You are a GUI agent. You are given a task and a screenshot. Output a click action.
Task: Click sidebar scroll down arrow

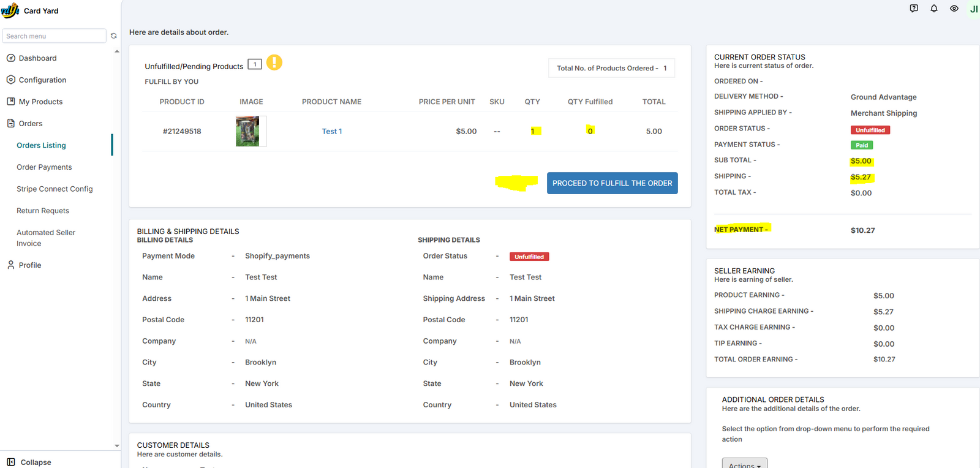[x=117, y=446]
